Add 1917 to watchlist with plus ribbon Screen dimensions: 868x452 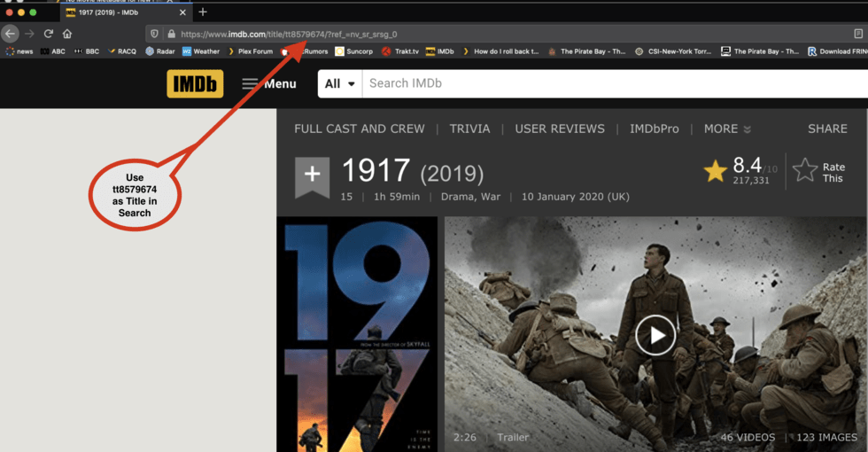point(312,176)
